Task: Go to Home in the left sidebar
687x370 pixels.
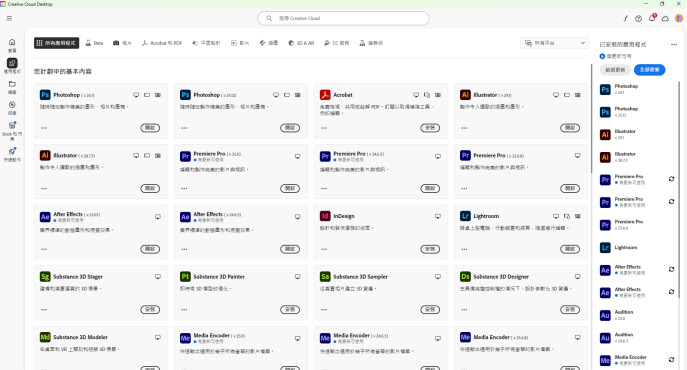Action: [x=12, y=45]
